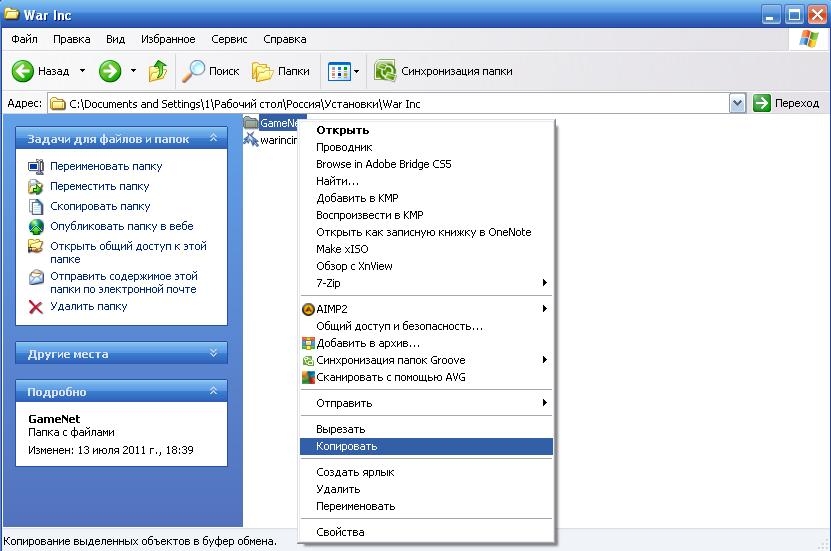Open the Сервис menu

coord(229,39)
